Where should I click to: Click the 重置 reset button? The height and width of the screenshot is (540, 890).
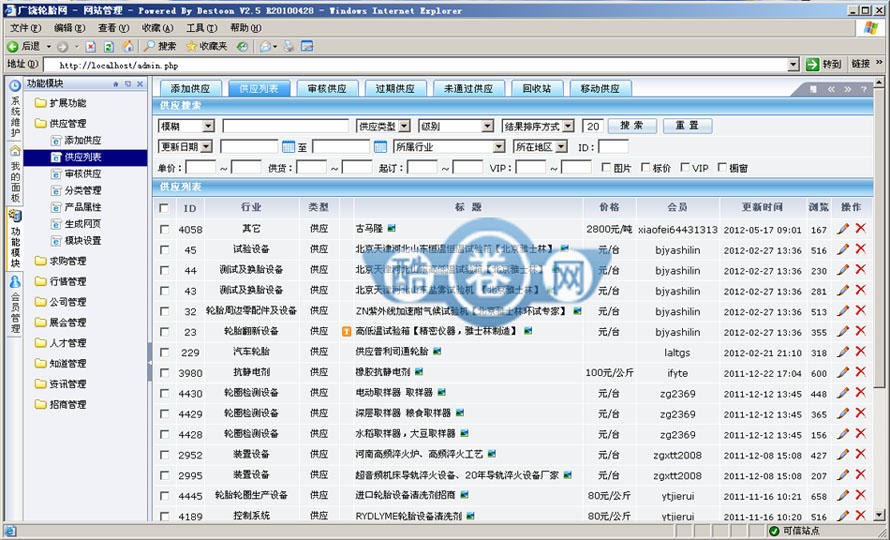(x=687, y=126)
